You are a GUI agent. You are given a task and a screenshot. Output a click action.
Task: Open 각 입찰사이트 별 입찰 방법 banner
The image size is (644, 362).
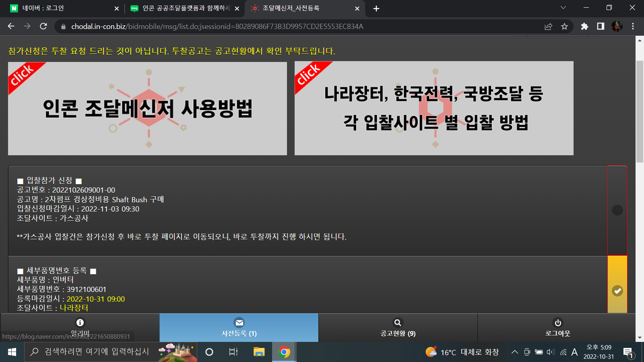pyautogui.click(x=434, y=108)
